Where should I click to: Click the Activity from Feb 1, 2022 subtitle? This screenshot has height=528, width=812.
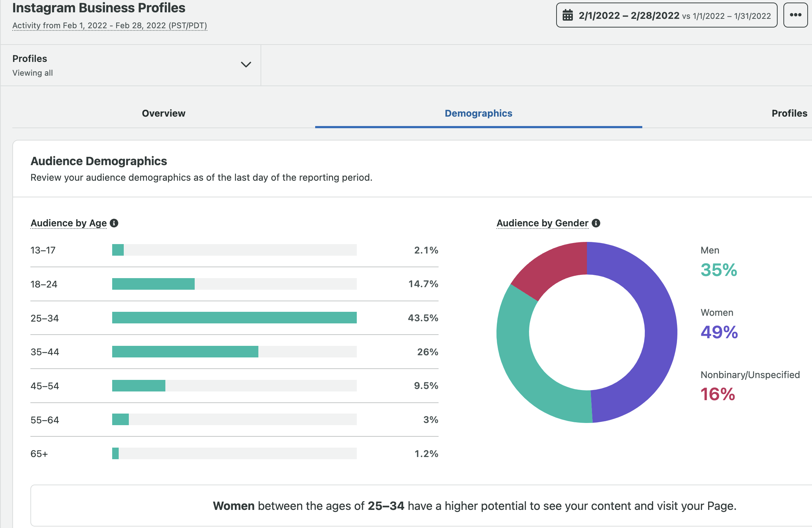[110, 26]
